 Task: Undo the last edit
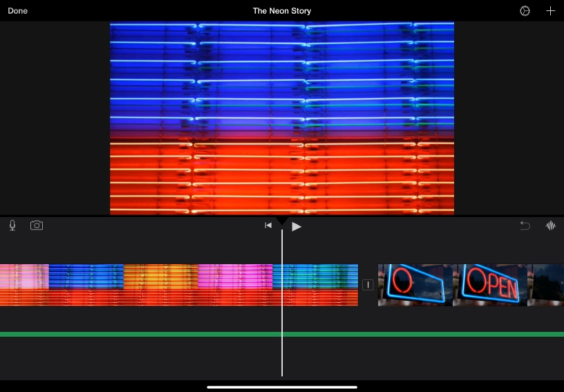(525, 225)
